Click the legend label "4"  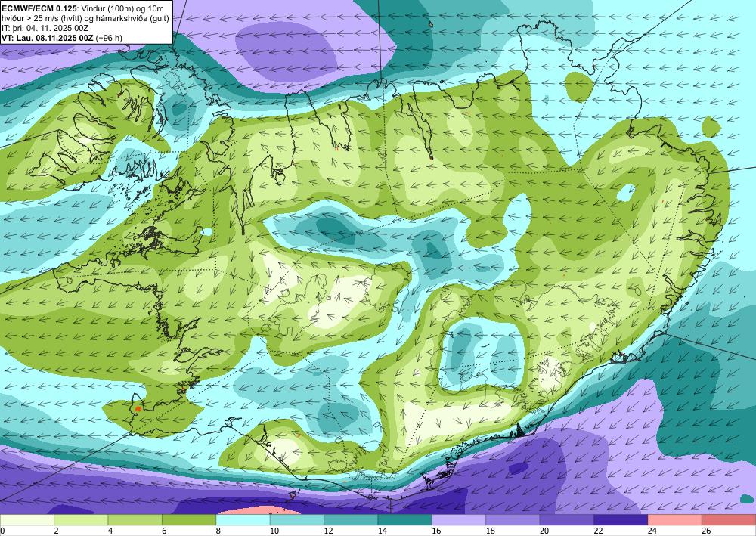coord(110,531)
